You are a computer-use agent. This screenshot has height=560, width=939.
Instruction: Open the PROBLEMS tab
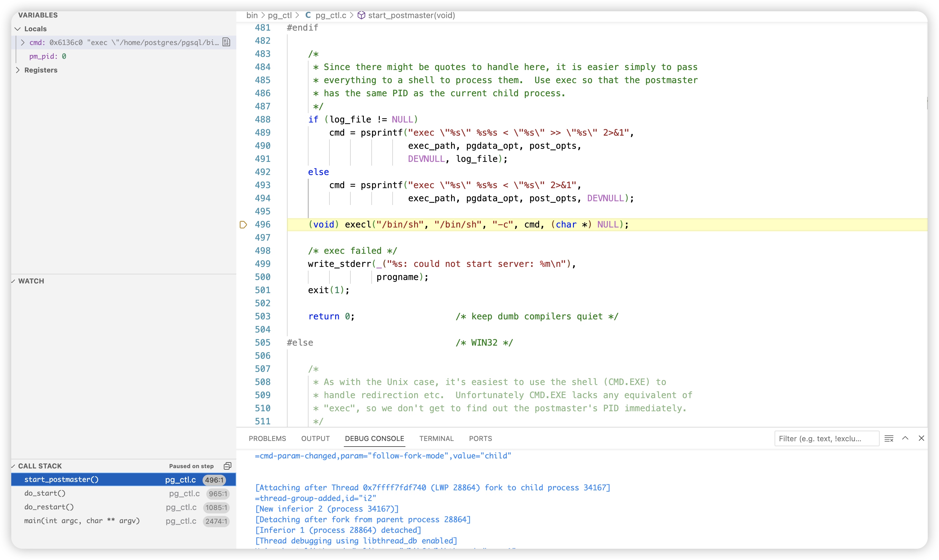(x=267, y=438)
